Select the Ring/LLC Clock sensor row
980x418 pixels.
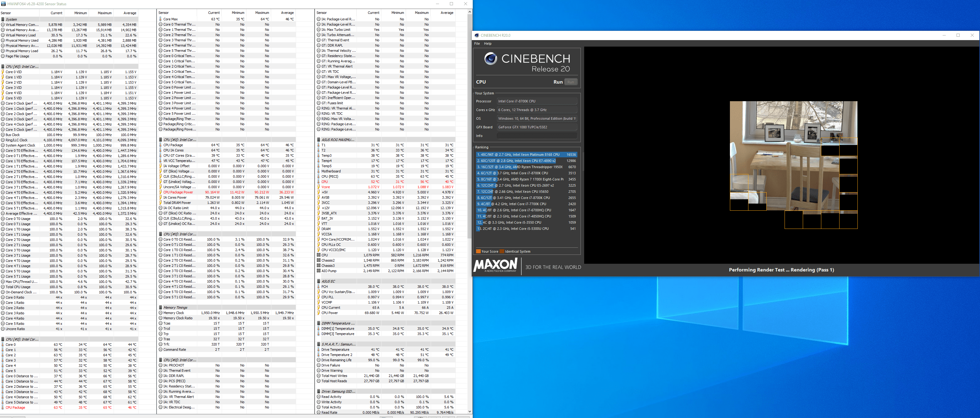point(69,140)
